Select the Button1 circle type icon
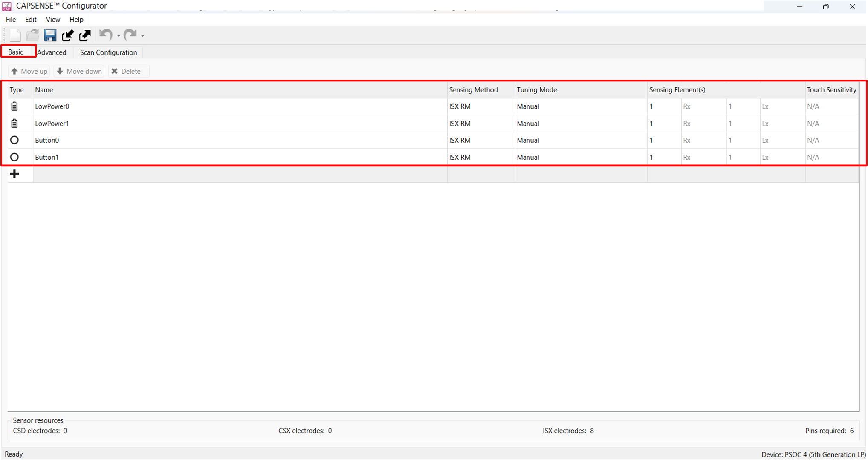Viewport: 868px width, 460px height. click(x=14, y=157)
